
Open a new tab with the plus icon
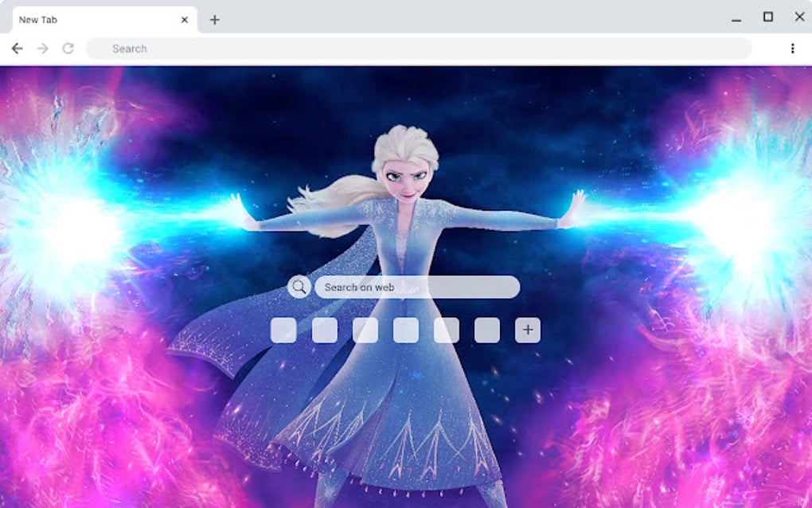[215, 19]
